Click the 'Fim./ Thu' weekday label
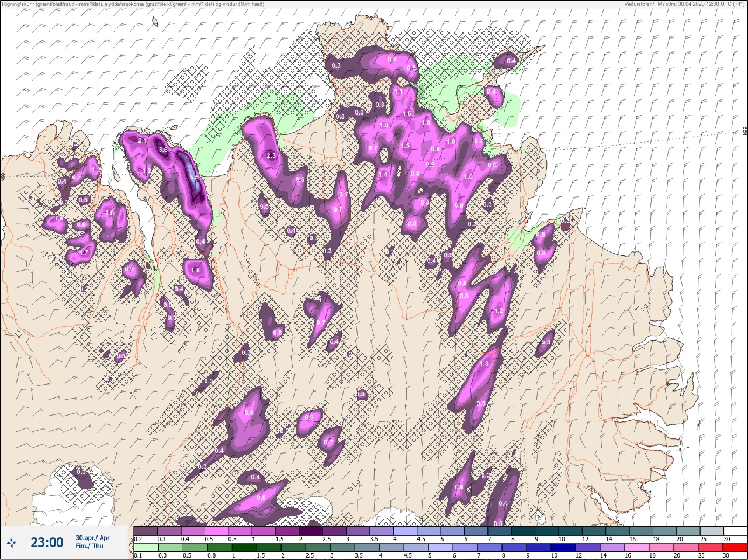This screenshot has height=560, width=748. (x=89, y=546)
